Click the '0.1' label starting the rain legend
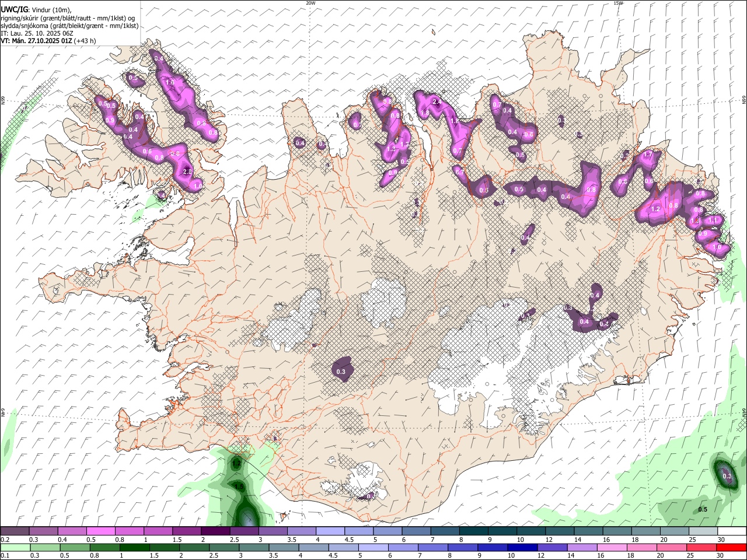The height and width of the screenshot is (560, 747). coord(4,556)
